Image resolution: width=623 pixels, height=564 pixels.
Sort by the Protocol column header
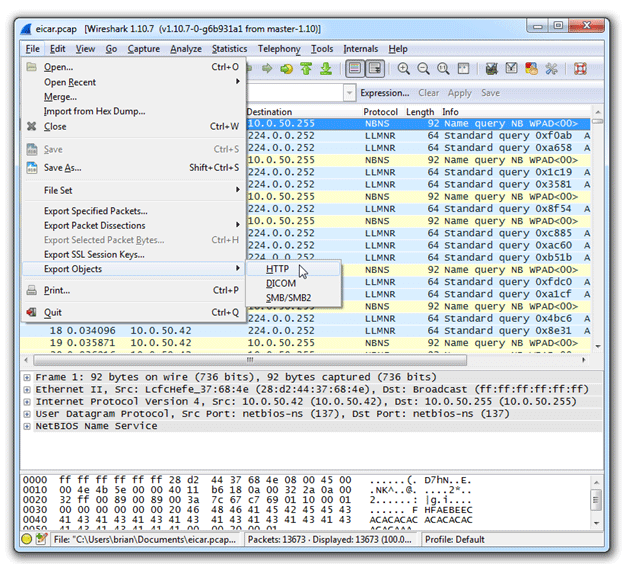[x=380, y=112]
